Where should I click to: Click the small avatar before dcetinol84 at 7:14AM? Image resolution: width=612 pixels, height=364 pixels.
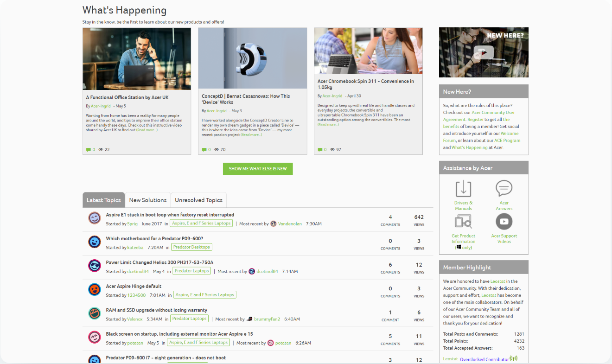click(252, 271)
